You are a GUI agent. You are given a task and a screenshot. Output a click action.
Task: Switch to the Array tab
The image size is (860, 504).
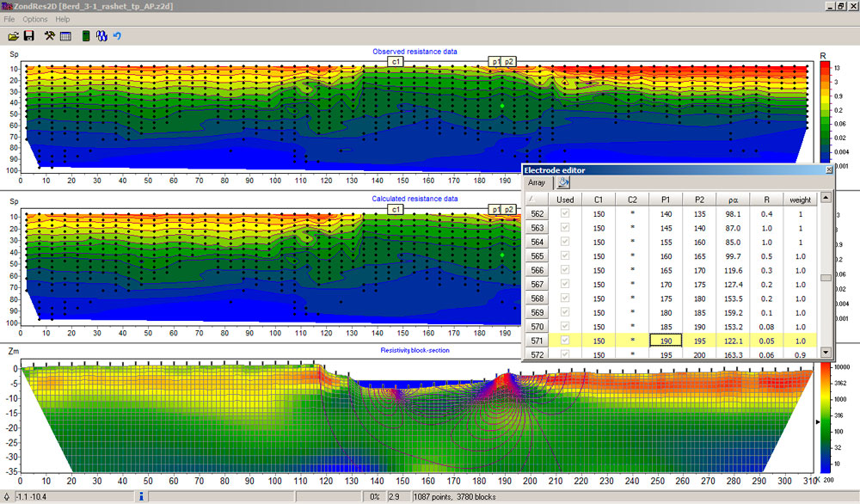[537, 182]
